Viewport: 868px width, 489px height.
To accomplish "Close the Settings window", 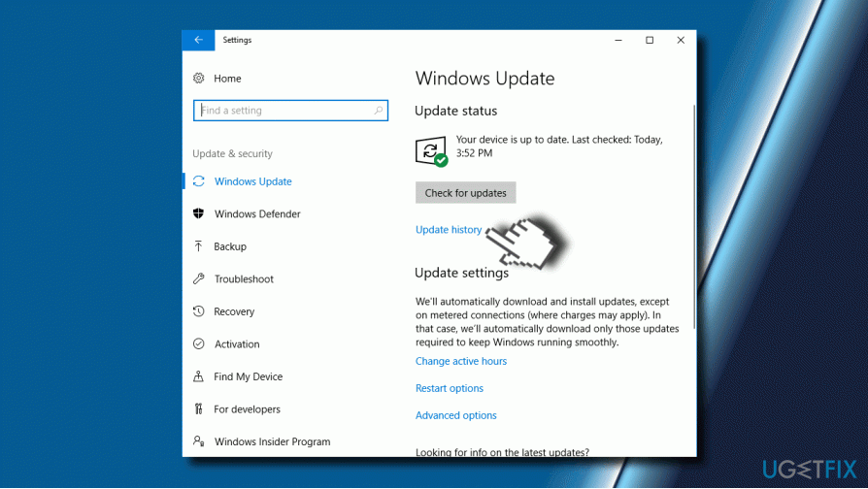I will click(x=681, y=40).
